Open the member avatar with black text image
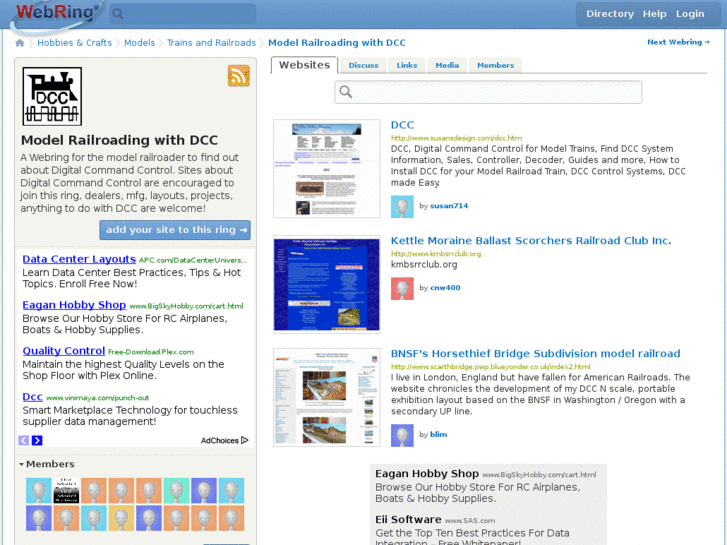Screen dimensions: 727x545 pos(66,491)
